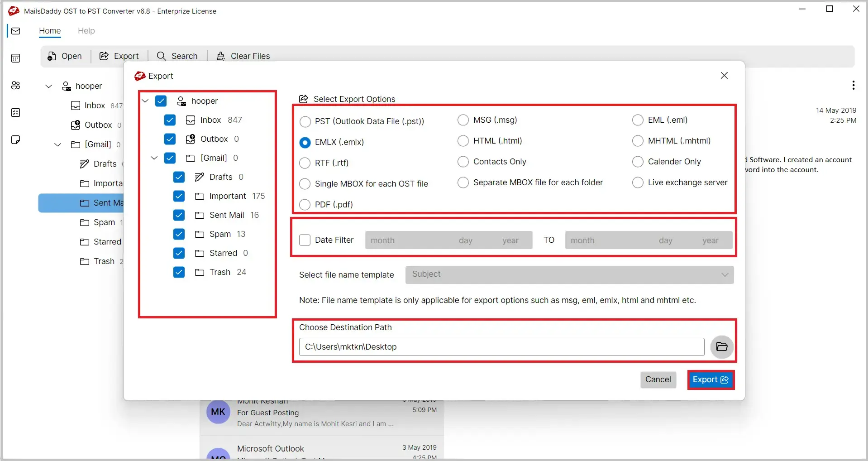868x461 pixels.
Task: Collapse the hooper root in export tree
Action: click(145, 101)
